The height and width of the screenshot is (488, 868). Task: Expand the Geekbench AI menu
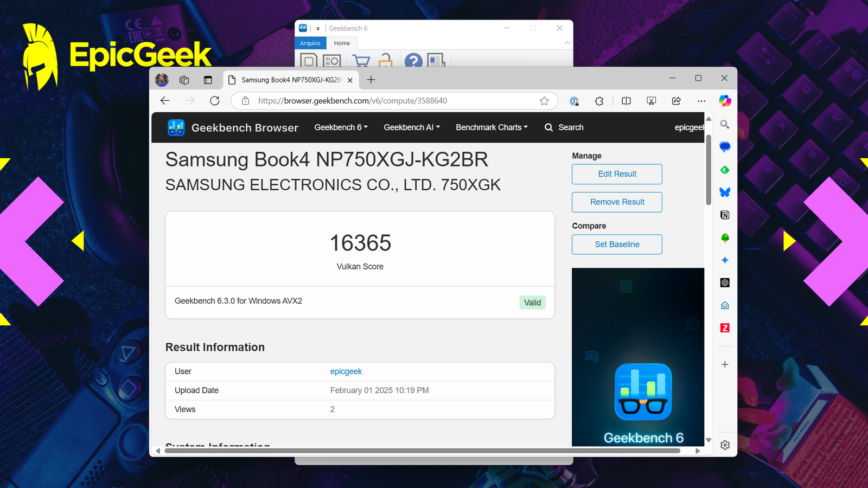click(411, 127)
